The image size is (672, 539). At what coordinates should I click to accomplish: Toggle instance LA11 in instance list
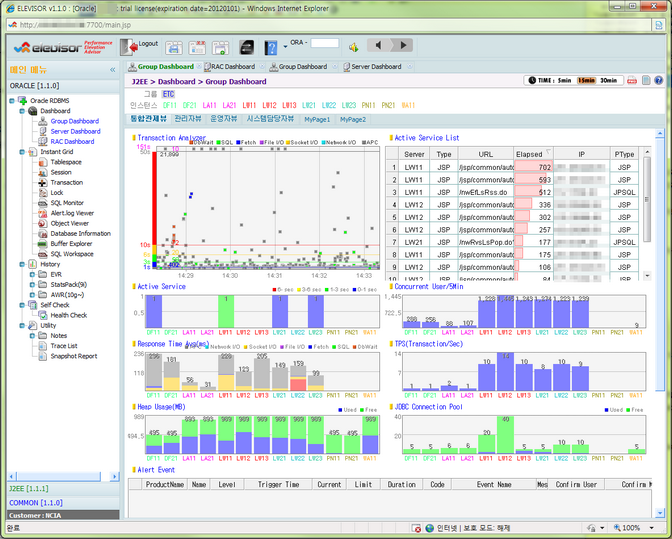[210, 105]
